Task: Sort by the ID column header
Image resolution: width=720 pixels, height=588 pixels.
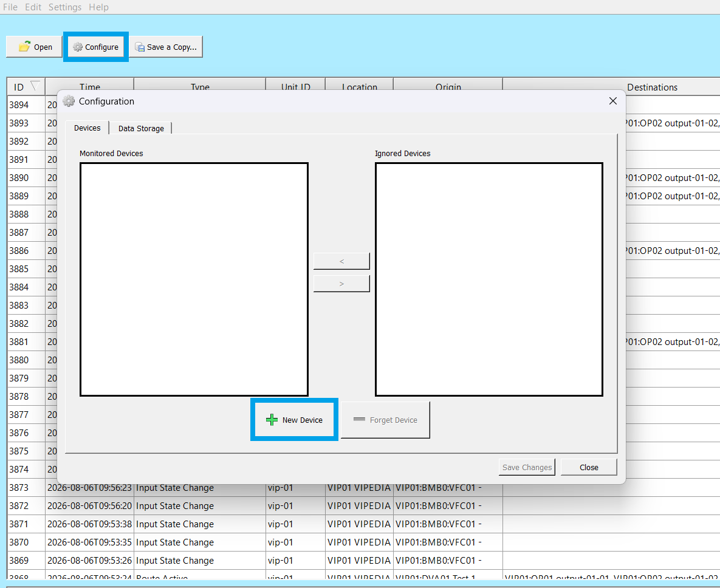Action: point(26,87)
